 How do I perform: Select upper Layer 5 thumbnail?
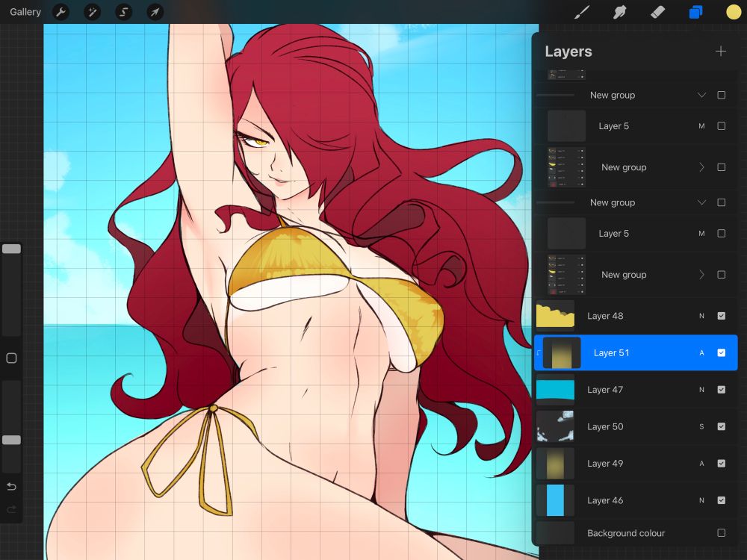566,125
